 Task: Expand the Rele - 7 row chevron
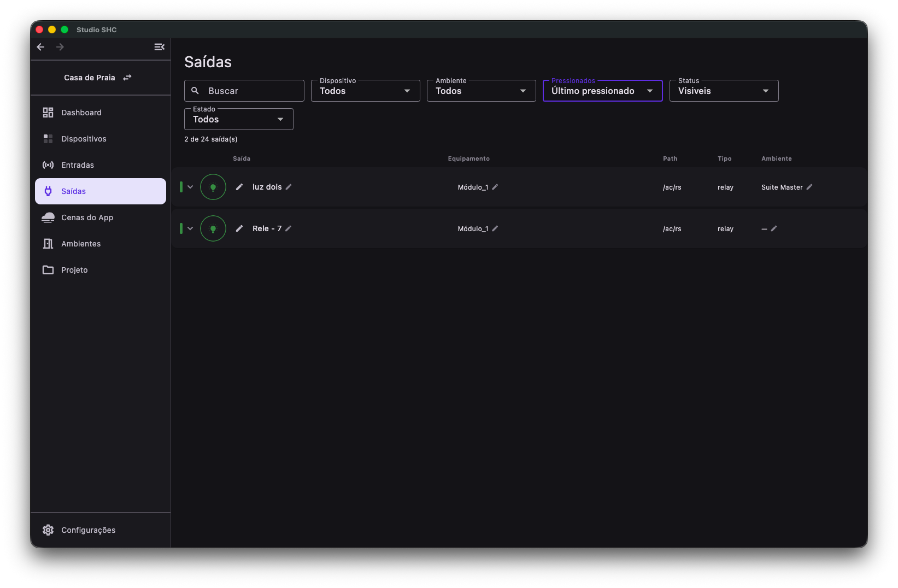click(190, 228)
